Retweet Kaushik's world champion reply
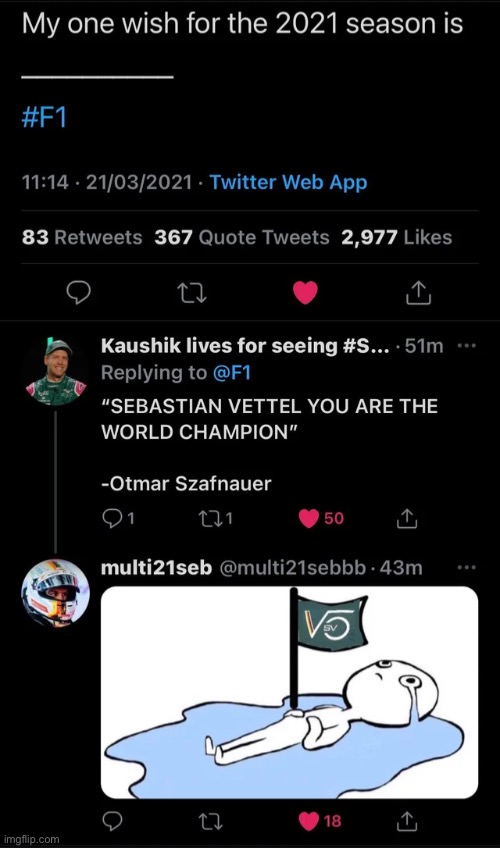This screenshot has width=500, height=848. click(216, 519)
